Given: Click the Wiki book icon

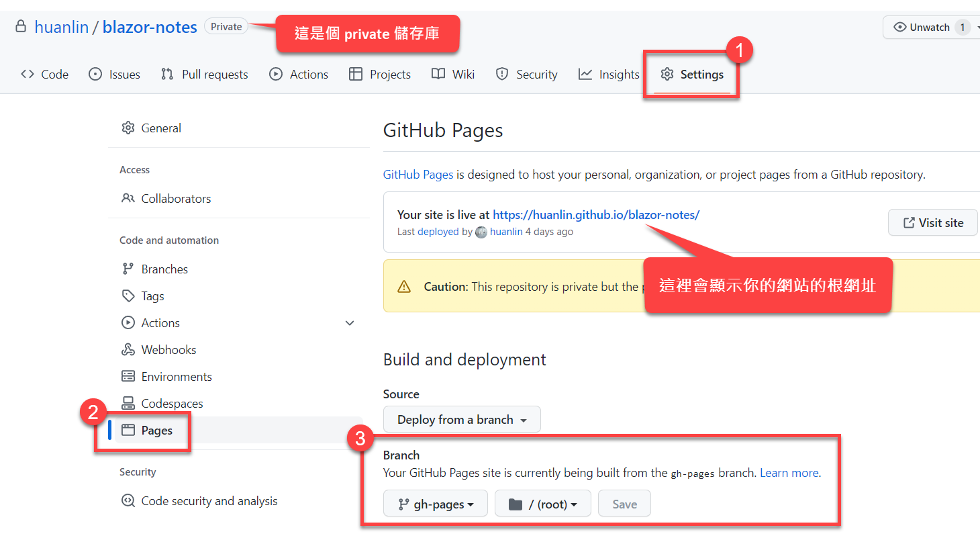Looking at the screenshot, I should pos(438,74).
